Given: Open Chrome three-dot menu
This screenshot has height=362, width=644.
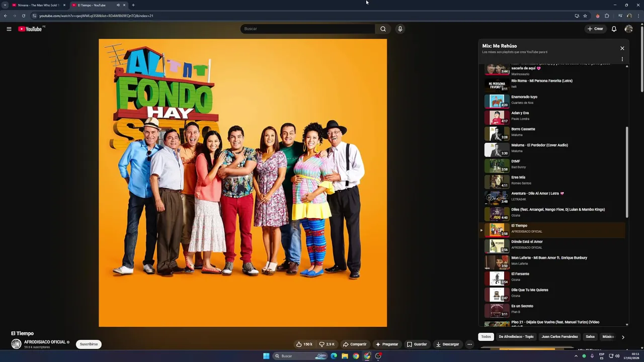Looking at the screenshot, I should (638, 16).
